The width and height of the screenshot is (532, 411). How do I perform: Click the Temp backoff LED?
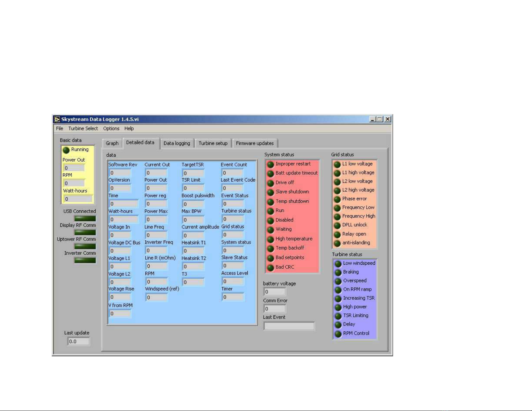(270, 249)
